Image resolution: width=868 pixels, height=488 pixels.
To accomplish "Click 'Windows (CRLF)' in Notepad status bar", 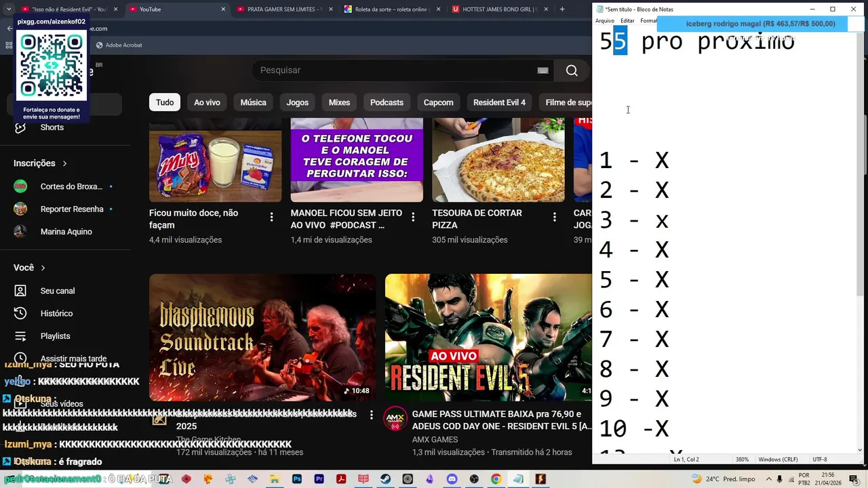I will pos(778,460).
